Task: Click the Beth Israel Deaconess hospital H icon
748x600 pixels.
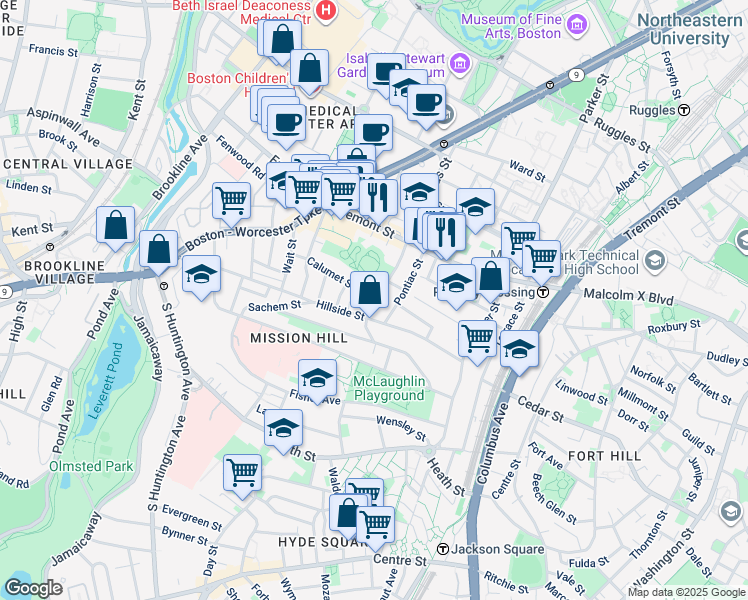Action: 326,10
